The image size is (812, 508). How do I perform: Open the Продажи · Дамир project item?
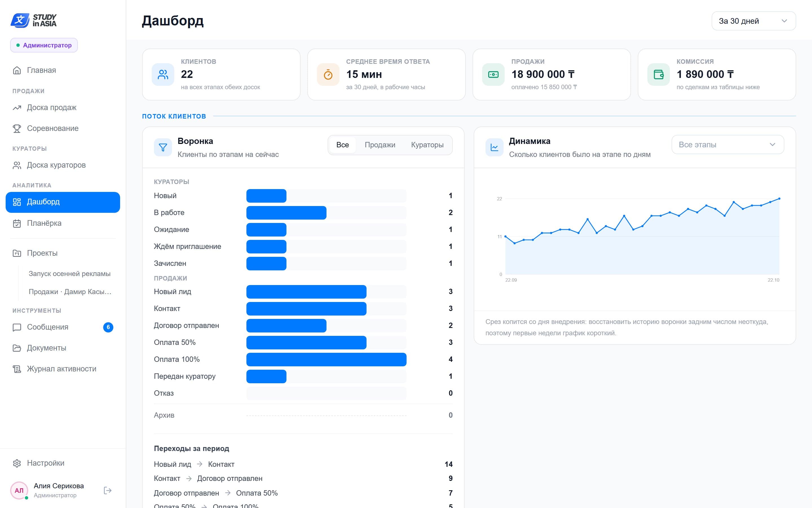tap(69, 292)
